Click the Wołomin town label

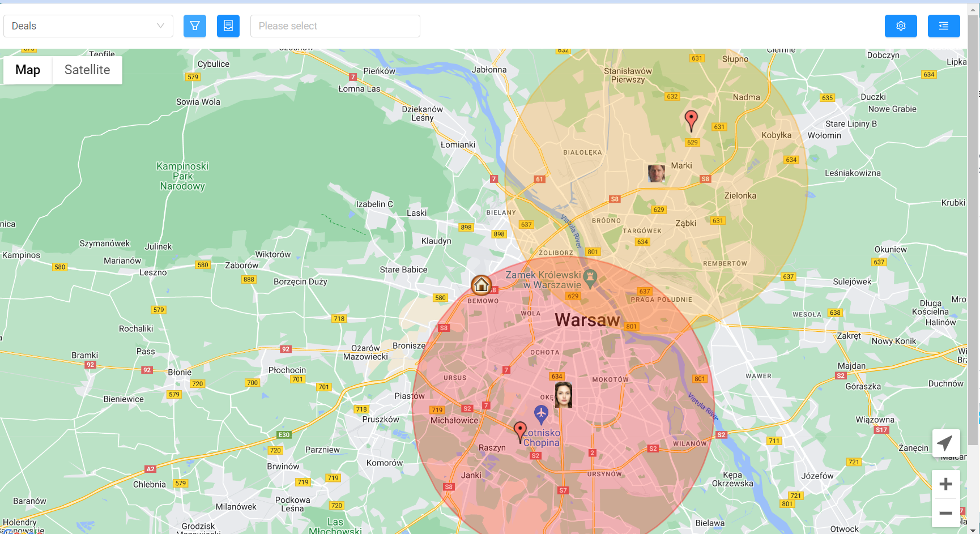click(x=824, y=135)
